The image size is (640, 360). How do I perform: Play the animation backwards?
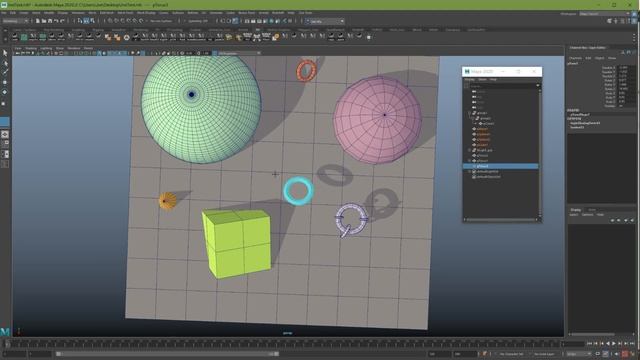pyautogui.click(x=608, y=344)
